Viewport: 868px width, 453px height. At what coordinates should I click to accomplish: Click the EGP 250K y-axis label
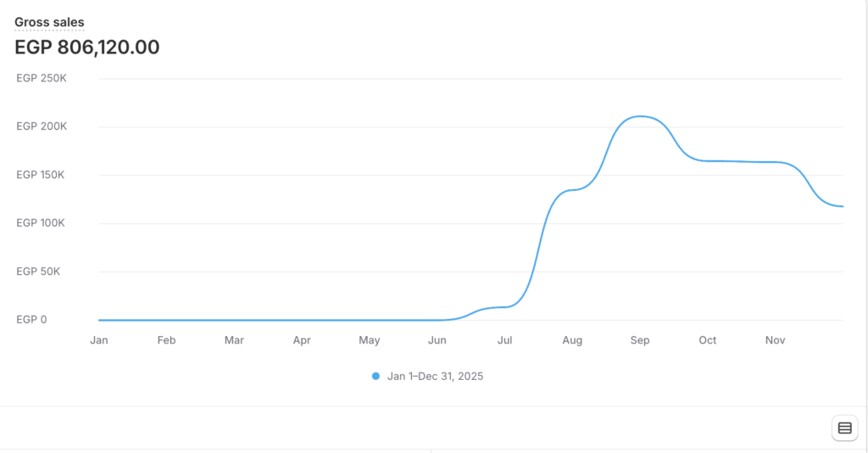tap(42, 79)
